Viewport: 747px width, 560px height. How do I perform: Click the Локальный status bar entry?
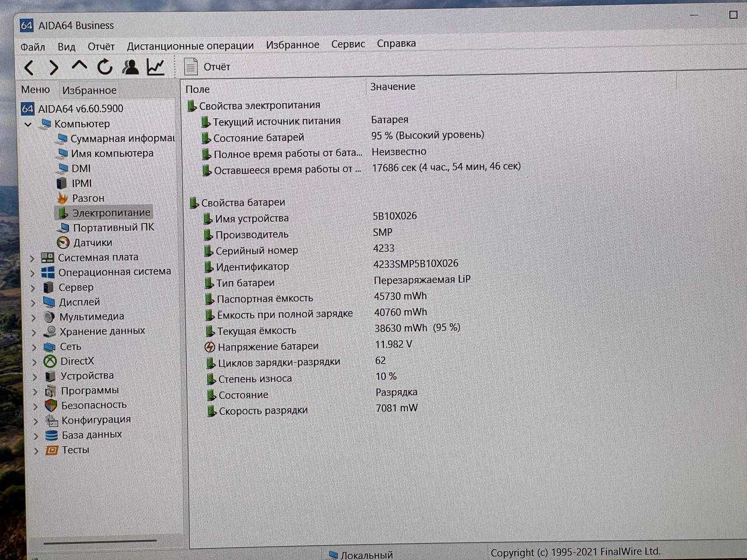[361, 555]
